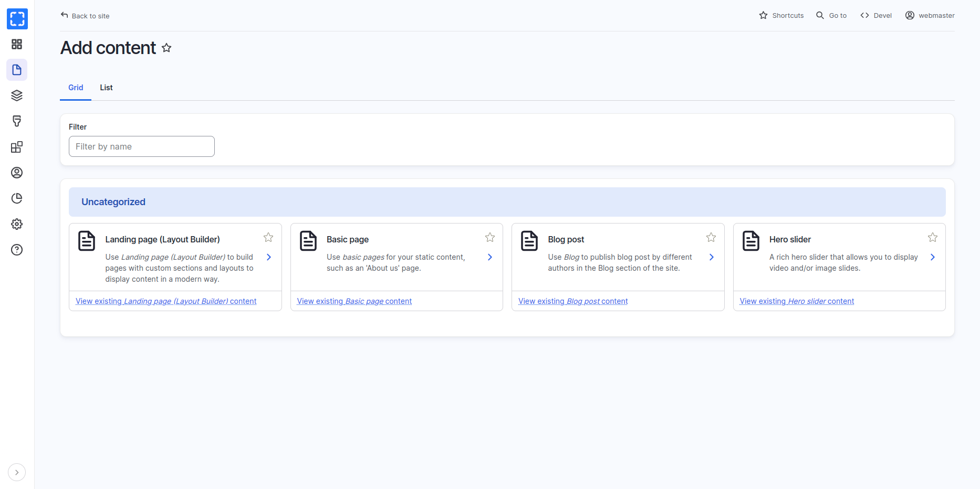Image resolution: width=980 pixels, height=489 pixels.
Task: Click chevron arrow on Hero slider card
Action: click(x=932, y=257)
